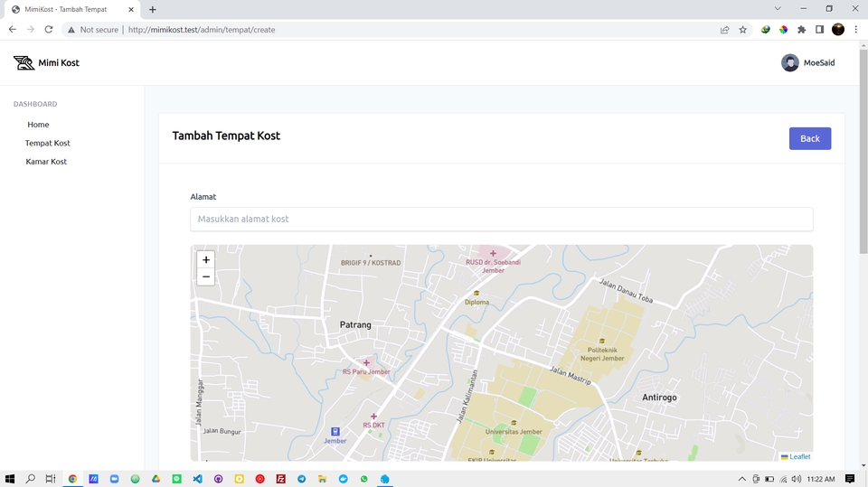Click the Jember train station marker
Viewport: 868px width, 487px height.
335,432
